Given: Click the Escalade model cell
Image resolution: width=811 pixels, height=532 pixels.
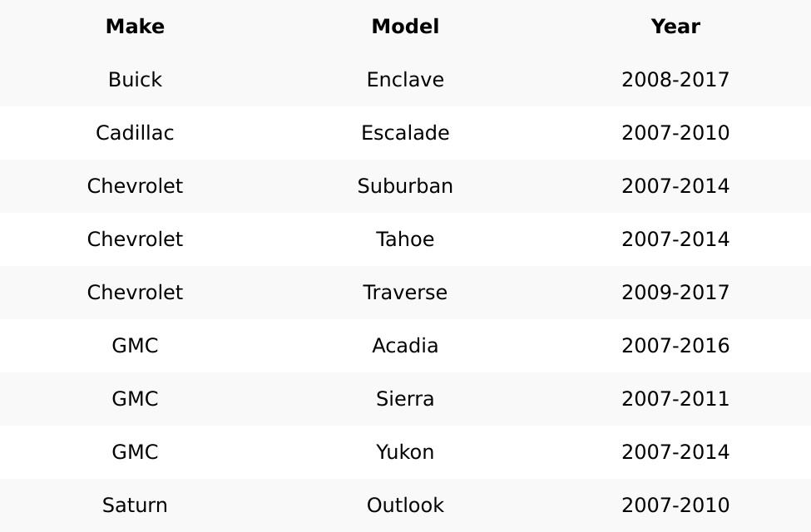Looking at the screenshot, I should 405,133.
